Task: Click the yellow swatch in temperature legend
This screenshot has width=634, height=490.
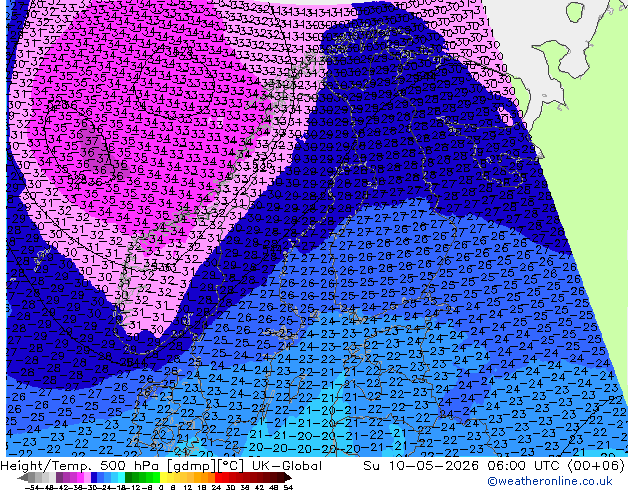Action: coord(163,478)
